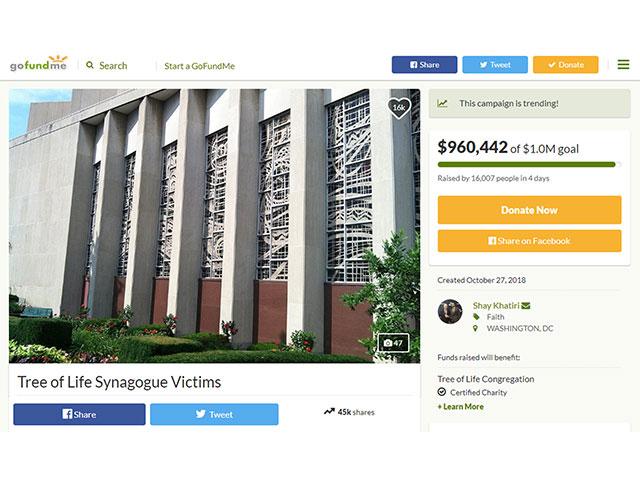
Task: Open Start a GoFundMe menu item
Action: click(200, 66)
